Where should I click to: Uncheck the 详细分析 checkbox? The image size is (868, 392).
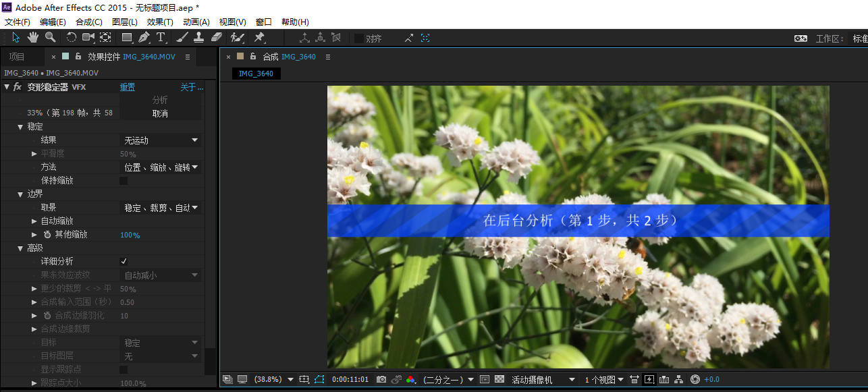click(124, 262)
